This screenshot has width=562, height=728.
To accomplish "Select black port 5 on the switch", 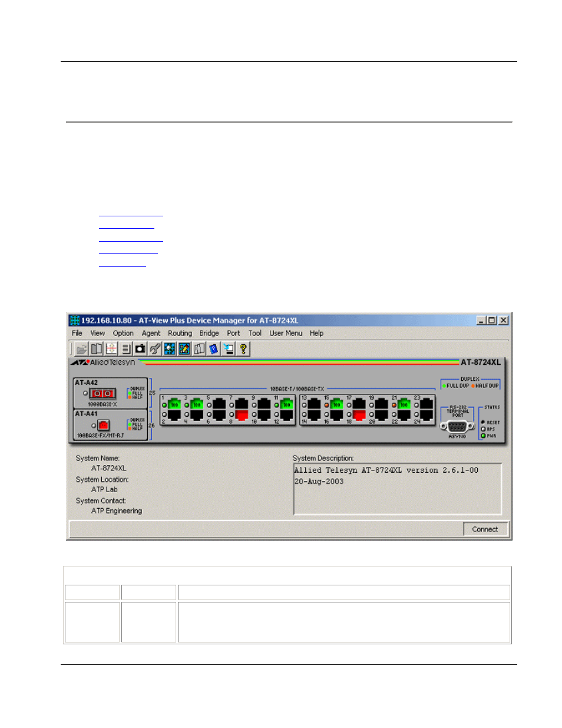I will click(x=219, y=404).
